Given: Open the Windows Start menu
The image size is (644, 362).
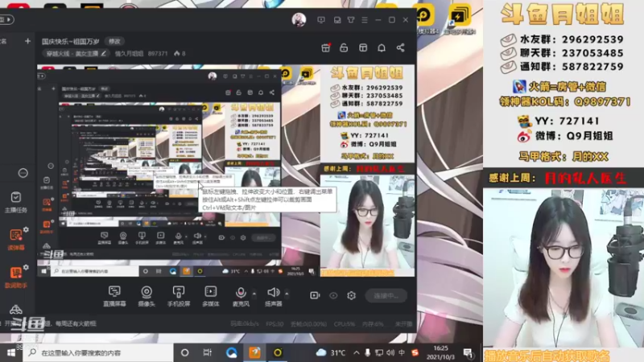Looking at the screenshot, I should (11, 352).
